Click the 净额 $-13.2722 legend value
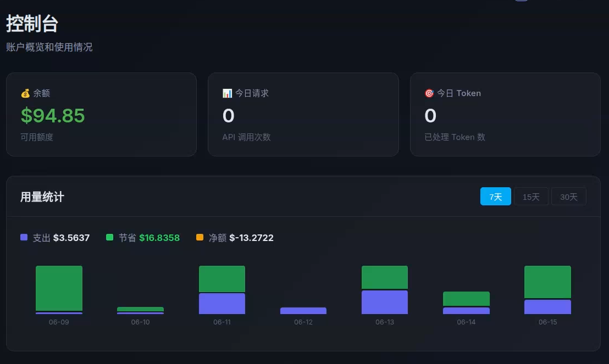This screenshot has height=364, width=609. pyautogui.click(x=251, y=238)
